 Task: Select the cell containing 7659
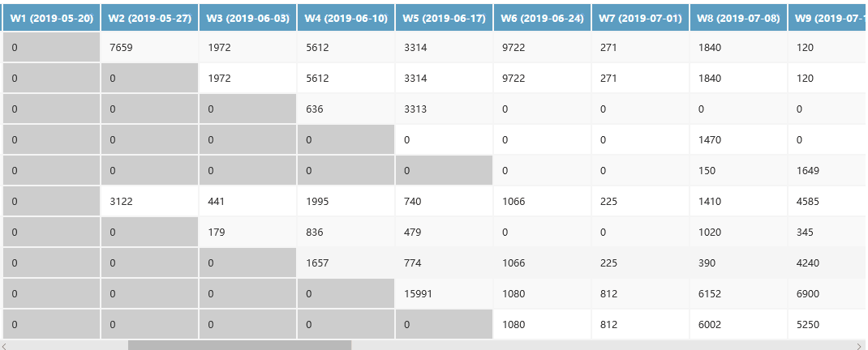point(149,48)
